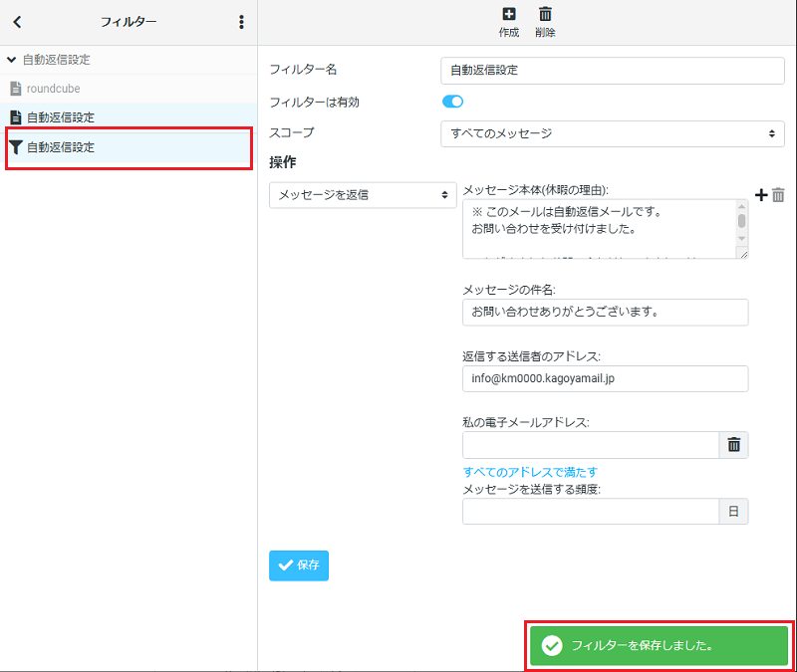The width and height of the screenshot is (797, 672).
Task: Click the back arrow in the filter panel
Action: pos(17,21)
